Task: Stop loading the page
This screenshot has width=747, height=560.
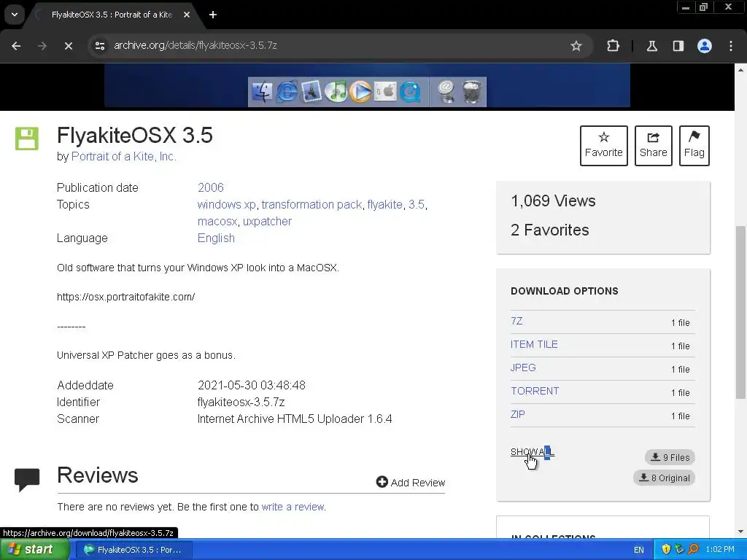Action: coord(68,46)
